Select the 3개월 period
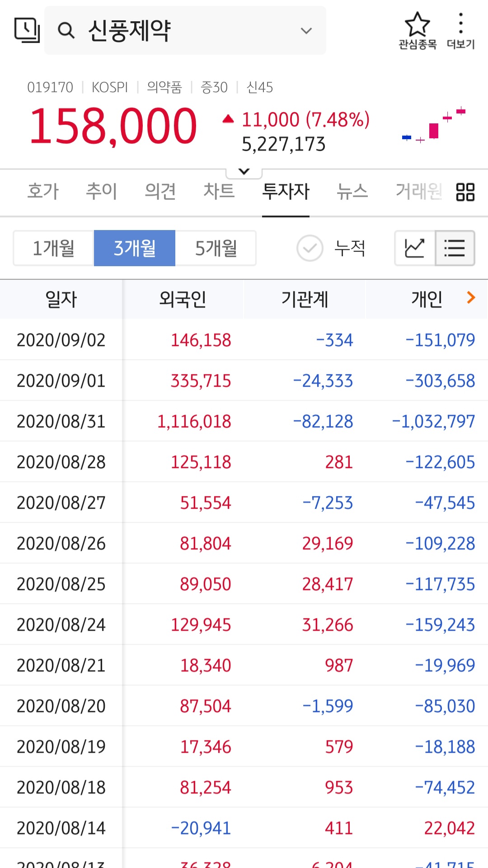488x868 pixels. pos(135,248)
